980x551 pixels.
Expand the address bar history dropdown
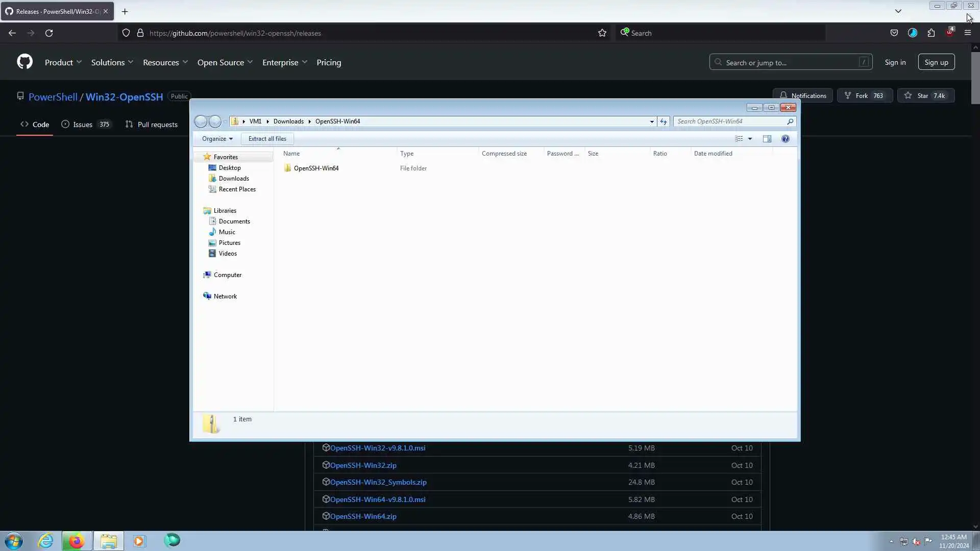click(652, 121)
